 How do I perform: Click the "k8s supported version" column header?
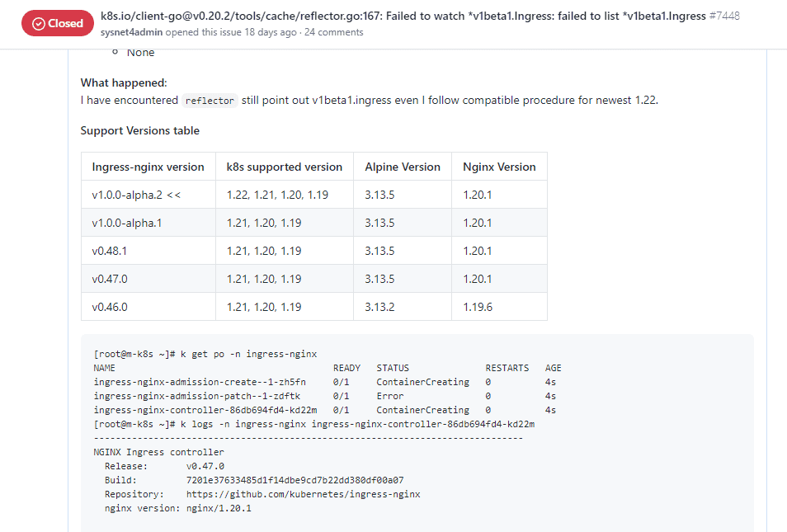coord(284,167)
